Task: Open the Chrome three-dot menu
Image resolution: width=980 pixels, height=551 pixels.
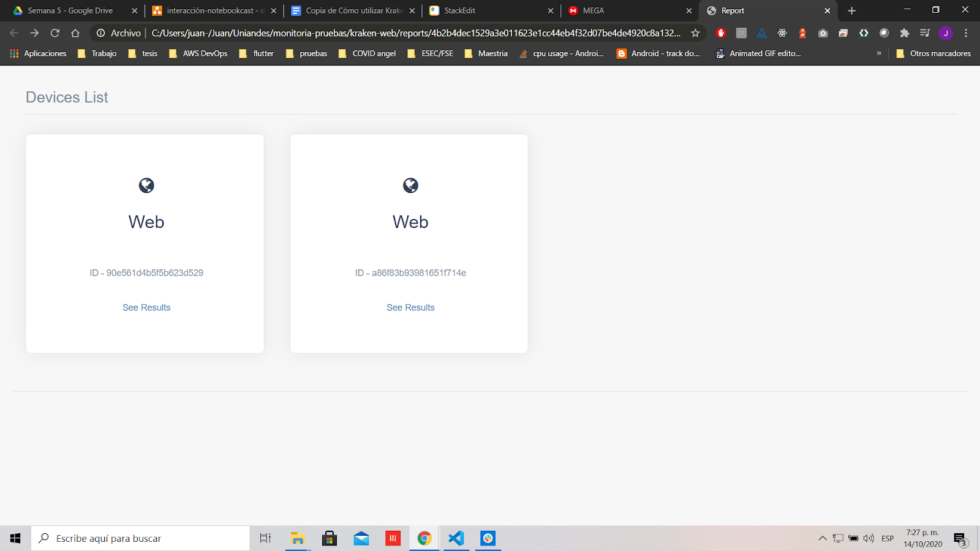Action: [966, 33]
